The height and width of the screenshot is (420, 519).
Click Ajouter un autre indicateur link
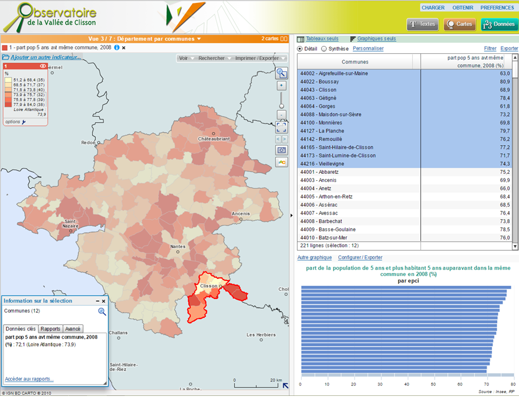pyautogui.click(x=46, y=57)
